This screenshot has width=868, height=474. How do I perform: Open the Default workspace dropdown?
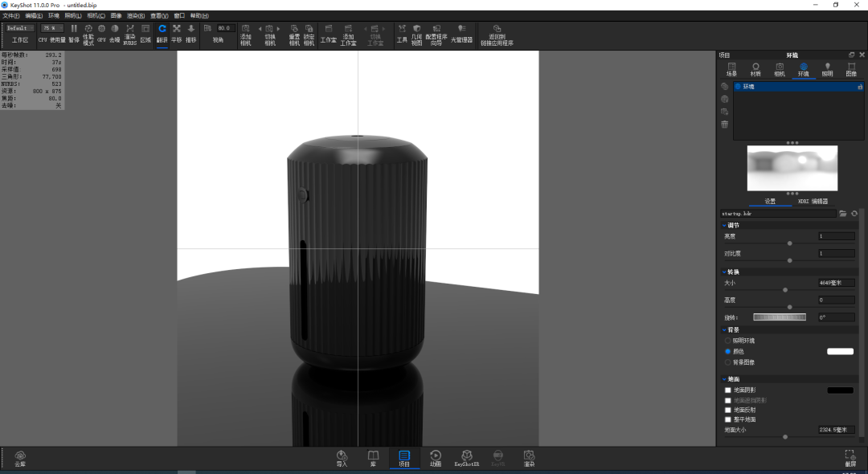pos(20,28)
